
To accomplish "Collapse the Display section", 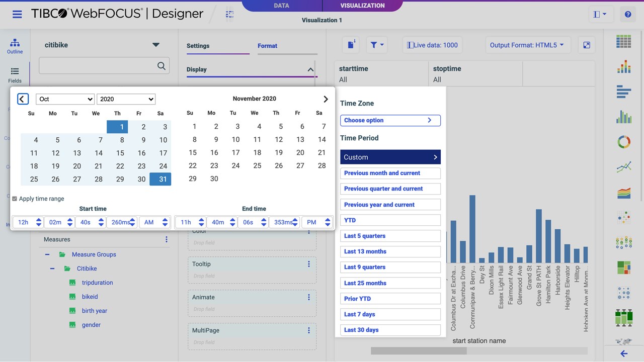I will click(x=310, y=69).
